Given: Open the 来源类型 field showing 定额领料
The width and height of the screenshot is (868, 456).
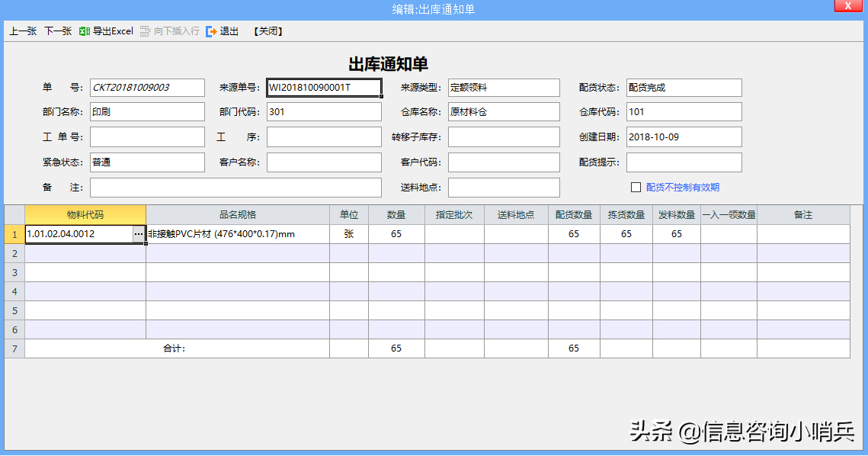Looking at the screenshot, I should pyautogui.click(x=504, y=87).
